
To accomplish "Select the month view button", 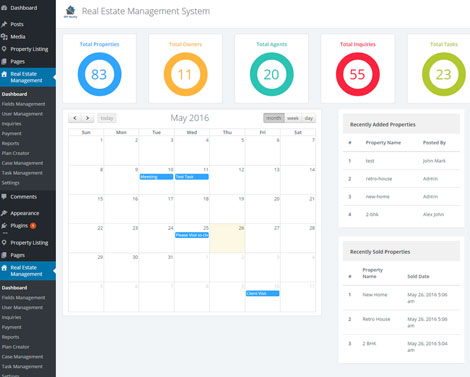I will (x=274, y=118).
